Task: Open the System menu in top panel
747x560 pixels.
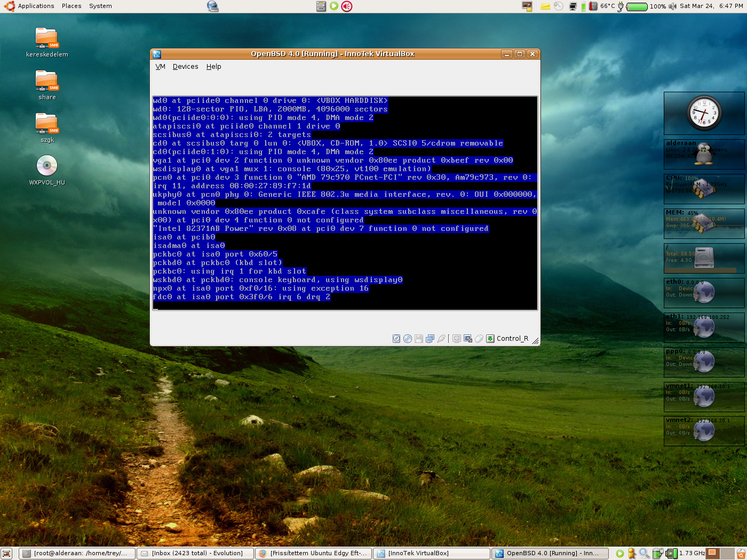Action: point(100,6)
